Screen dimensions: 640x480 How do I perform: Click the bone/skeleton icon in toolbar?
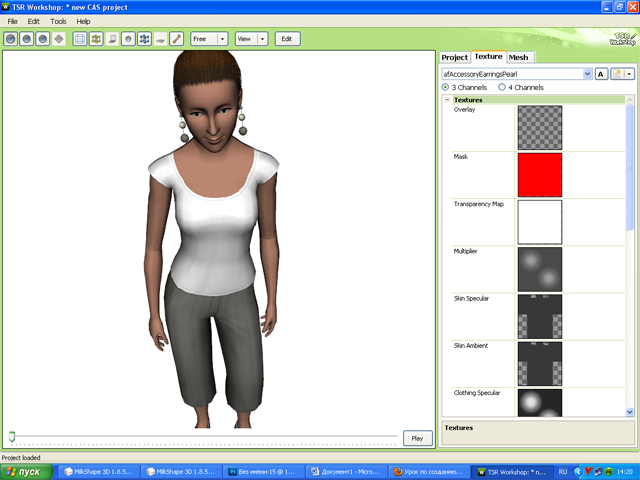(x=176, y=39)
